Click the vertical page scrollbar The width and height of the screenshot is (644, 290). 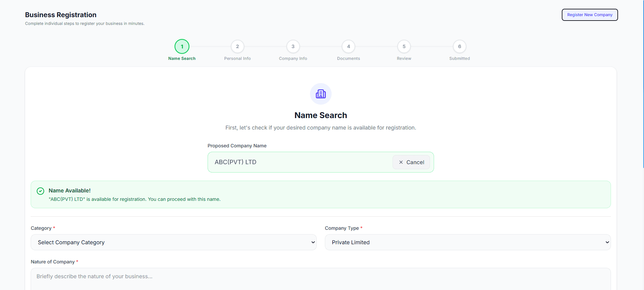[644, 84]
